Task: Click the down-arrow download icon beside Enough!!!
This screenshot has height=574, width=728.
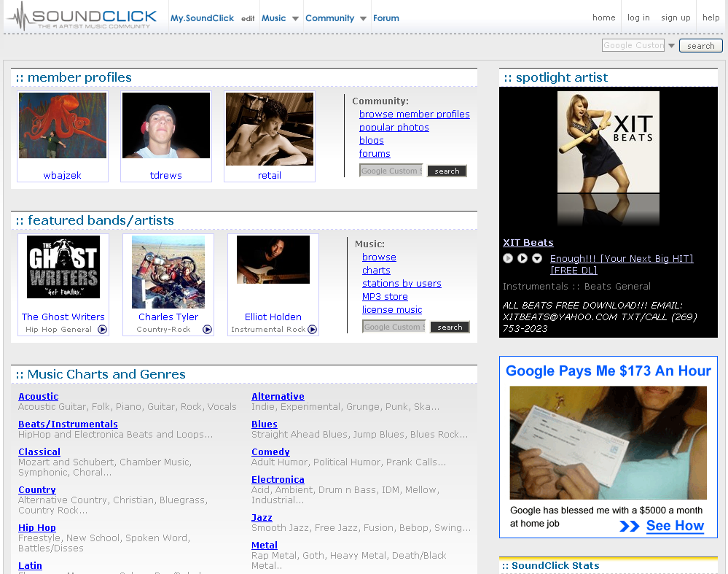Action: point(537,258)
